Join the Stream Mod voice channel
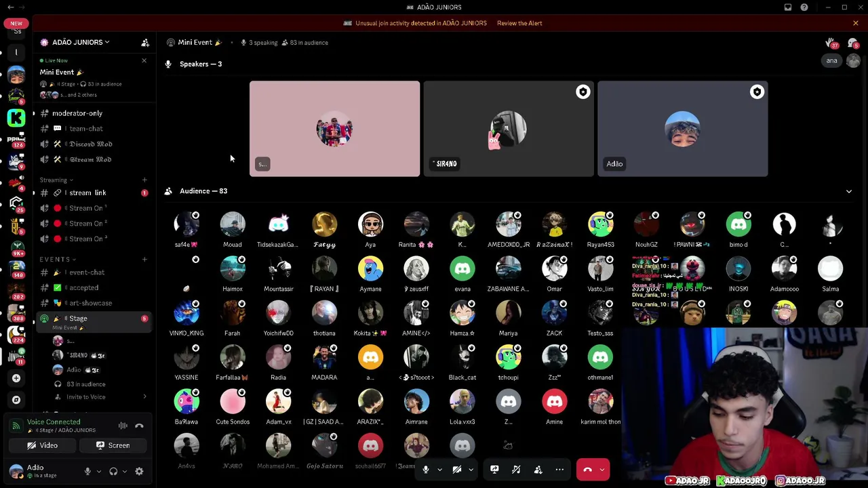Viewport: 868px width, 488px height. [x=92, y=160]
